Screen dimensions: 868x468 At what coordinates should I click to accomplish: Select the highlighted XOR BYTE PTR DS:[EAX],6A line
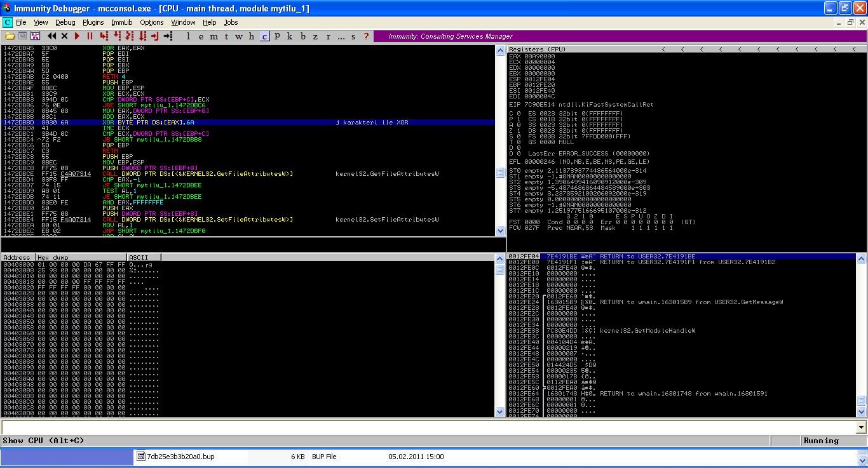coord(248,122)
